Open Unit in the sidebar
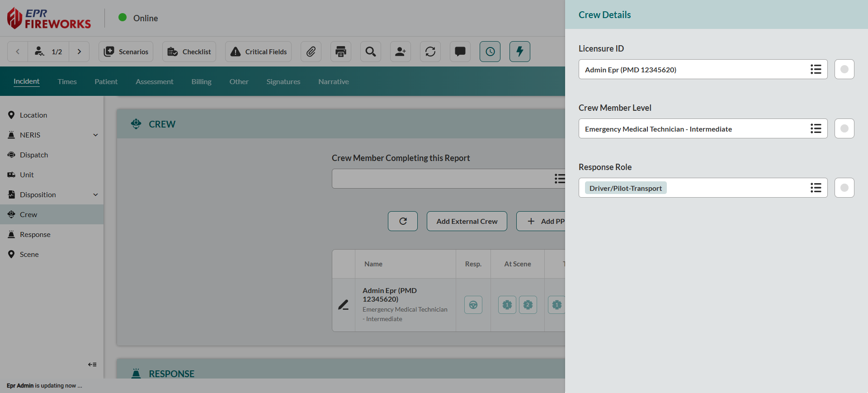Image resolution: width=868 pixels, height=393 pixels. click(52, 175)
